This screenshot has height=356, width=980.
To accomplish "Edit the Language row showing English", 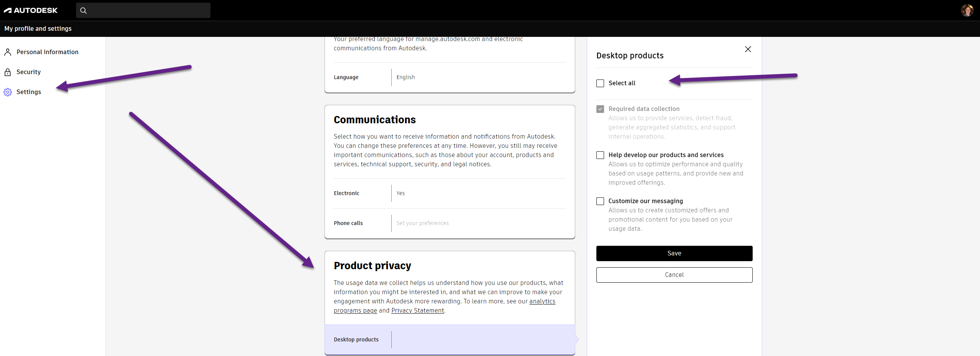I will [450, 78].
